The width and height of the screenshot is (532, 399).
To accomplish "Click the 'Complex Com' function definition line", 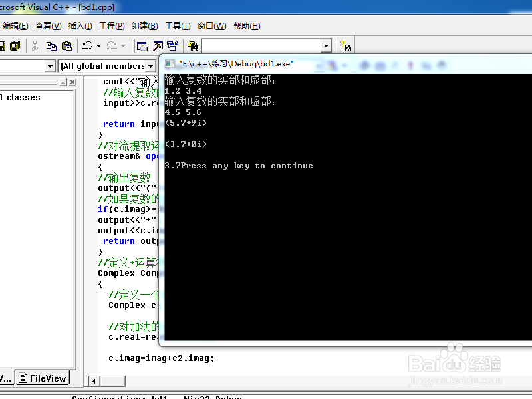I will point(128,273).
